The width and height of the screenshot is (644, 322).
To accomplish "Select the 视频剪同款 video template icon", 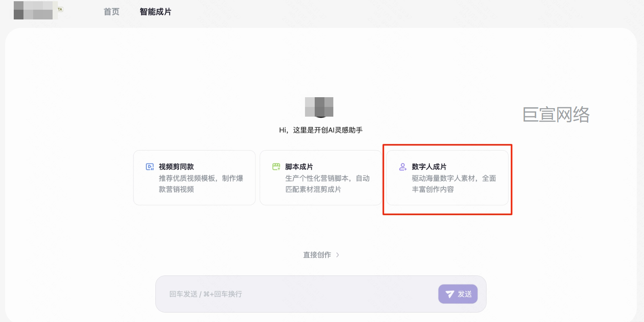I will pyautogui.click(x=149, y=166).
